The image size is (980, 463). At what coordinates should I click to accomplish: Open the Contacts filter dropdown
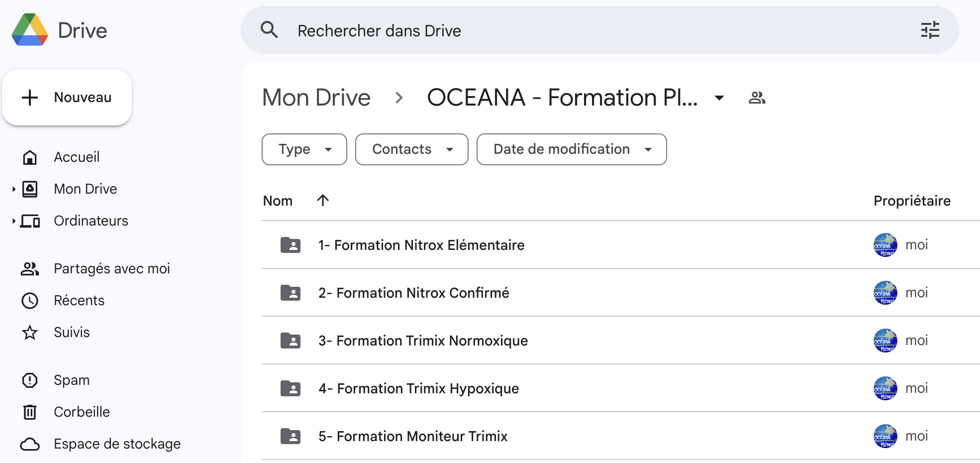pyautogui.click(x=412, y=149)
